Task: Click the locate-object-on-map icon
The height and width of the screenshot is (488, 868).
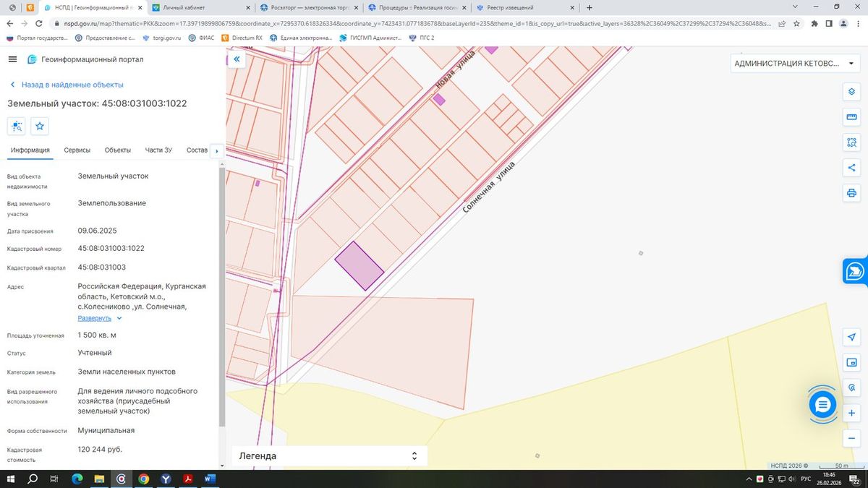Action: (17, 127)
